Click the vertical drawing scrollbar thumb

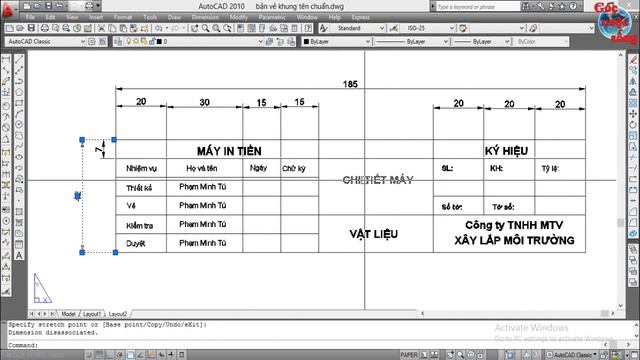(x=621, y=222)
